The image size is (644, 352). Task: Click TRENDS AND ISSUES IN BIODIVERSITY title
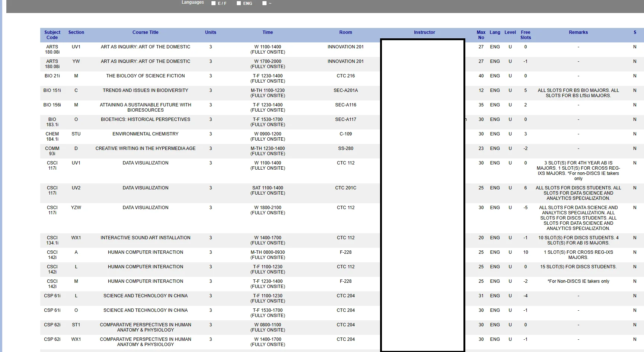coord(145,90)
